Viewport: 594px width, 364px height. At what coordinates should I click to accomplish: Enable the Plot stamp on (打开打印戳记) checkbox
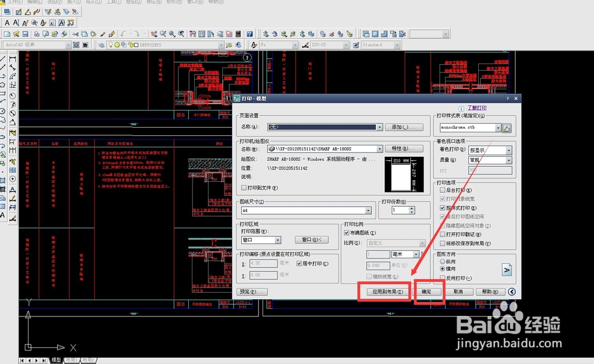click(442, 234)
